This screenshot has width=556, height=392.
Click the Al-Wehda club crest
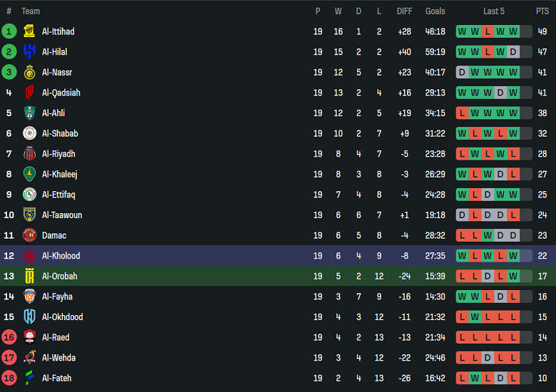29,358
